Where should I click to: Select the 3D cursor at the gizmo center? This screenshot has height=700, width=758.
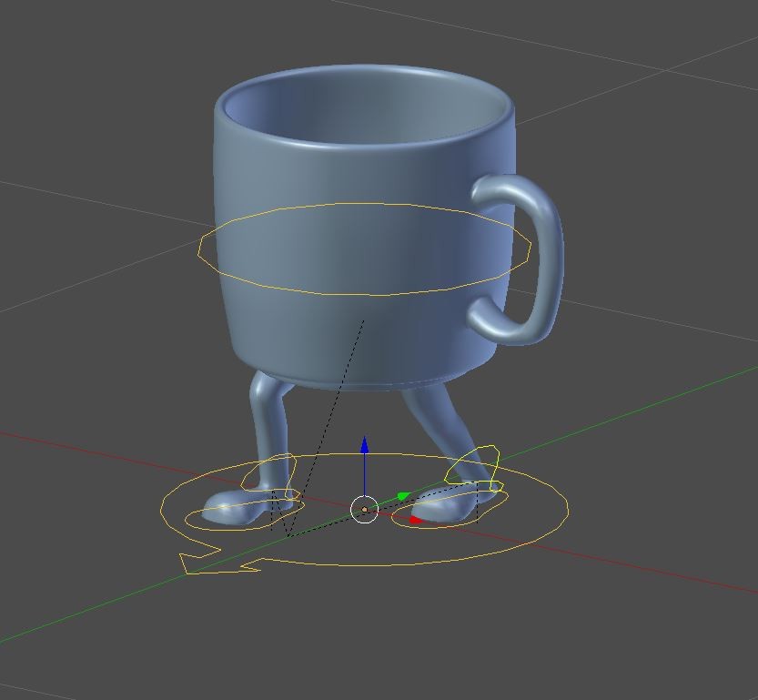[364, 507]
